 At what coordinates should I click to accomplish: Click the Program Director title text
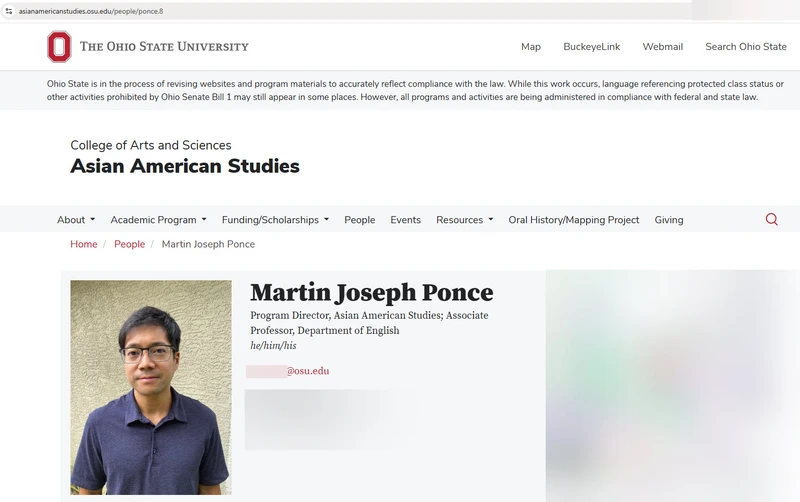[x=369, y=323]
